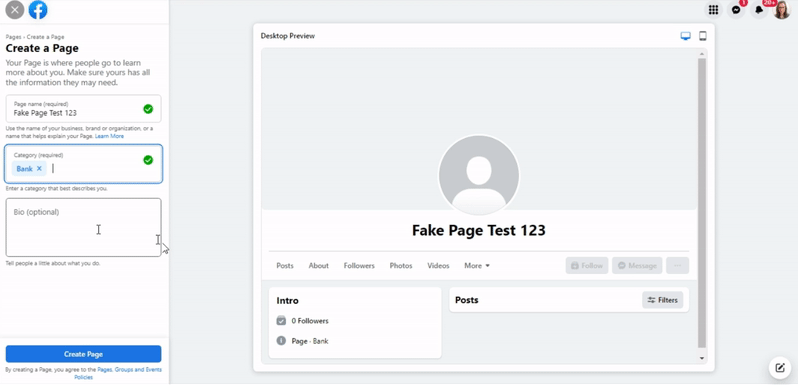Viewport: 798px width, 385px height.
Task: Select the Followers tab in preview
Action: (359, 266)
